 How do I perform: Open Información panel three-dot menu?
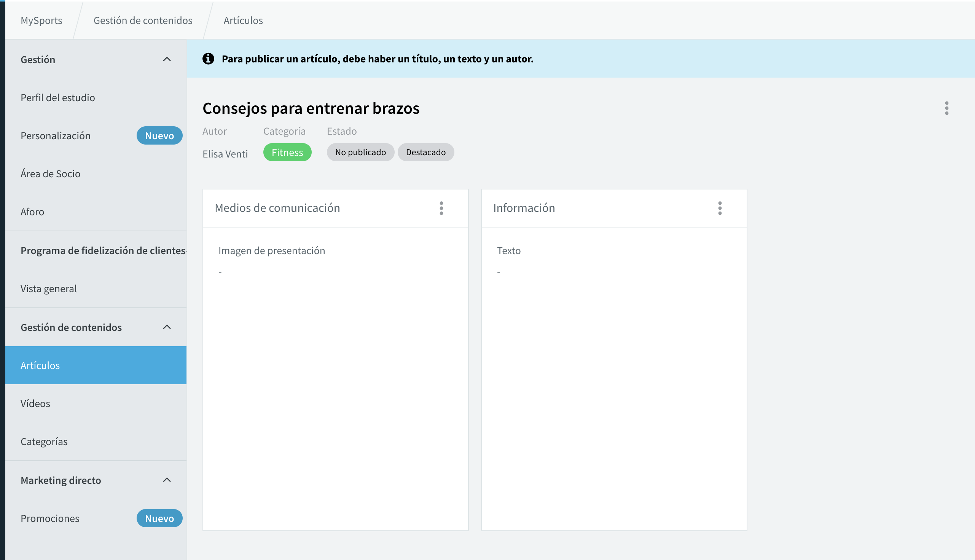tap(720, 208)
